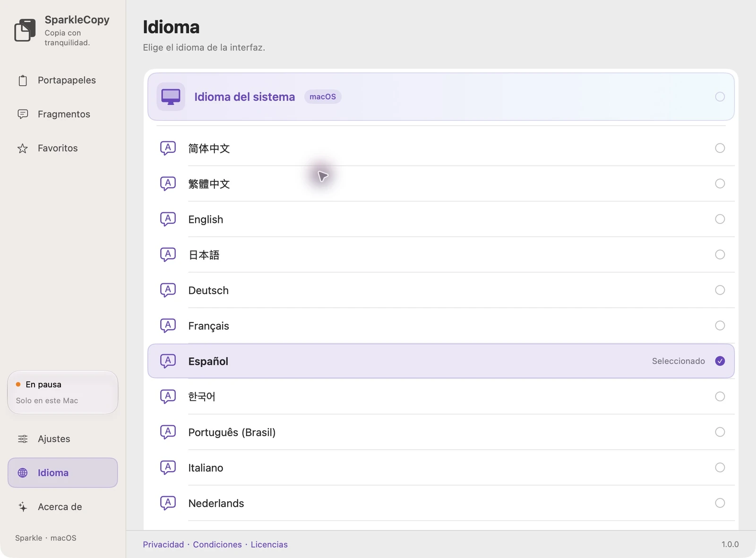Click the version number 1.0.0
Image resolution: width=756 pixels, height=558 pixels.
tap(730, 544)
